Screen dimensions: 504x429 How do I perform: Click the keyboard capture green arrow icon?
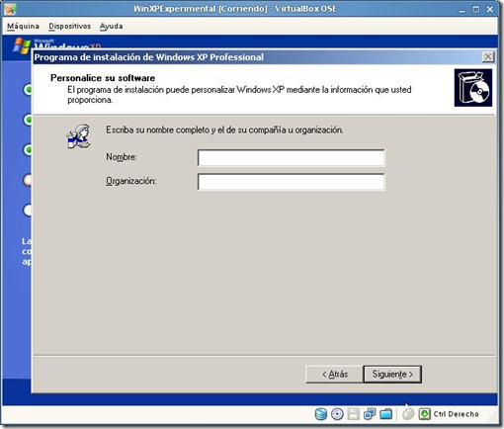424,414
